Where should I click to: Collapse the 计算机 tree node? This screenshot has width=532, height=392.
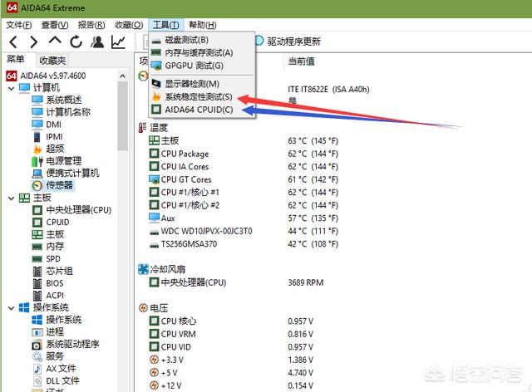[11, 88]
